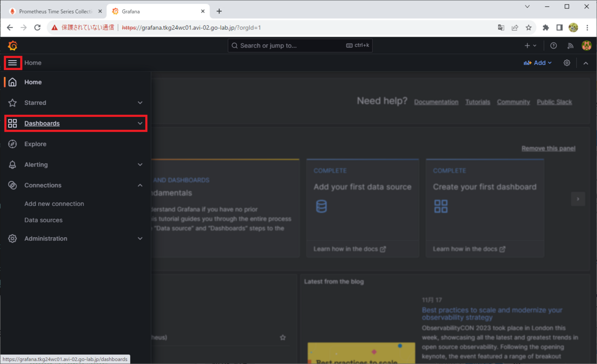
Task: Open Alerting menu item
Action: coord(36,165)
